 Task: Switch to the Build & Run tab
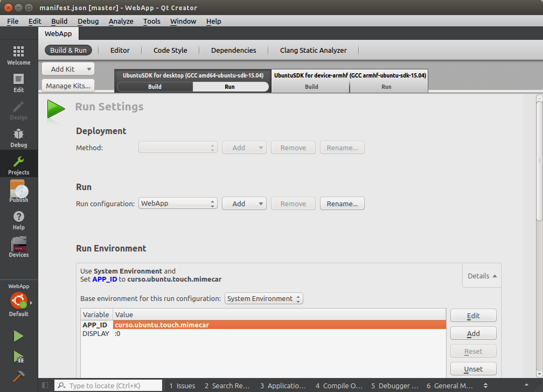tap(68, 50)
